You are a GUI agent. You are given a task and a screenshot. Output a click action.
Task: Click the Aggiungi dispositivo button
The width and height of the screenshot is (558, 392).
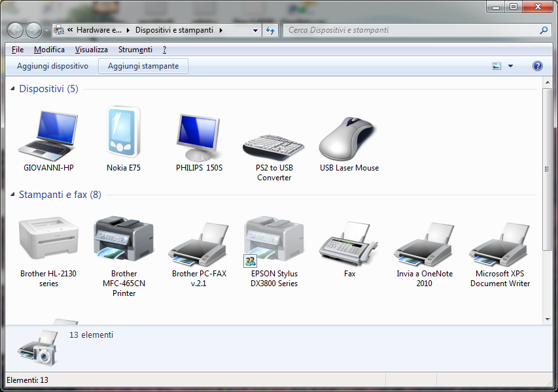[52, 65]
